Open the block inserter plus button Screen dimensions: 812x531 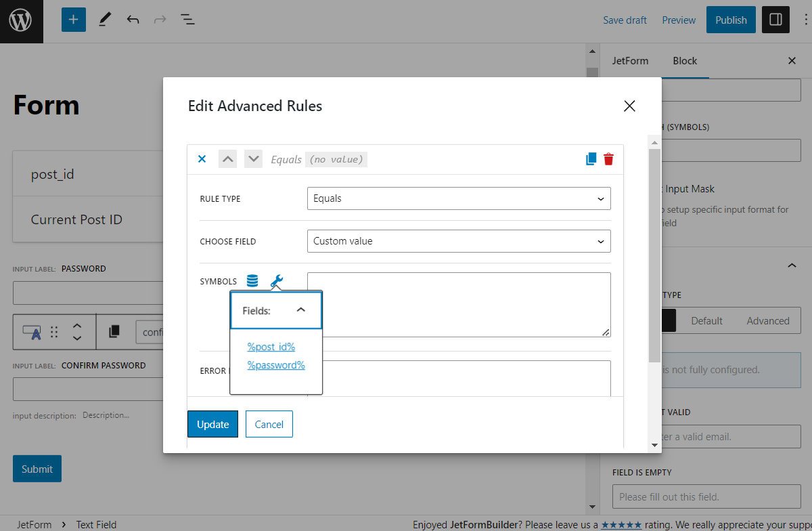74,20
